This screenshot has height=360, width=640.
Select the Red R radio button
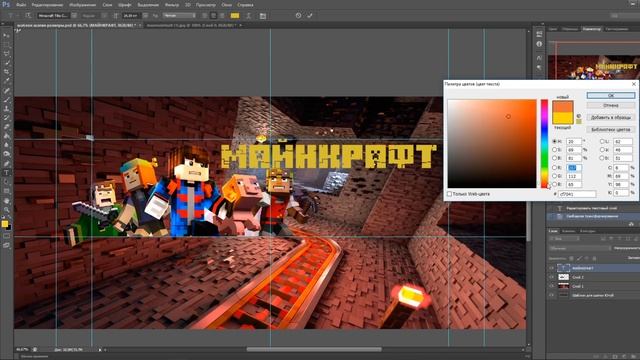[x=554, y=167]
